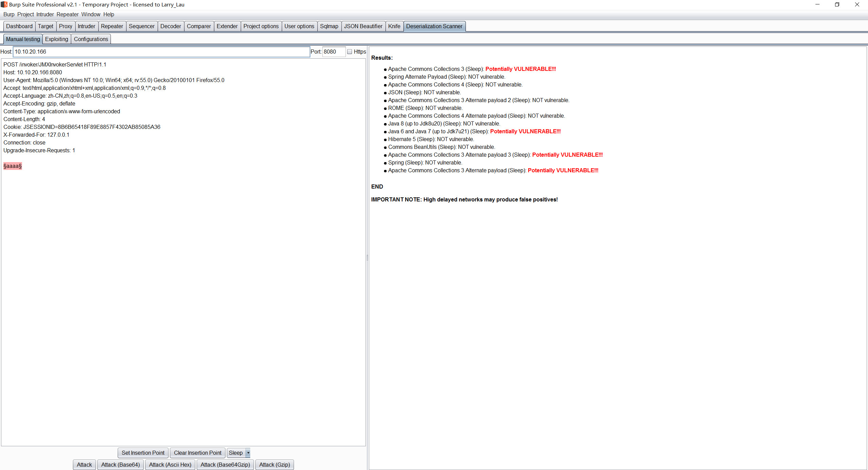868x470 pixels.
Task: Launch Attack (Base64Gzip)
Action: pos(225,465)
